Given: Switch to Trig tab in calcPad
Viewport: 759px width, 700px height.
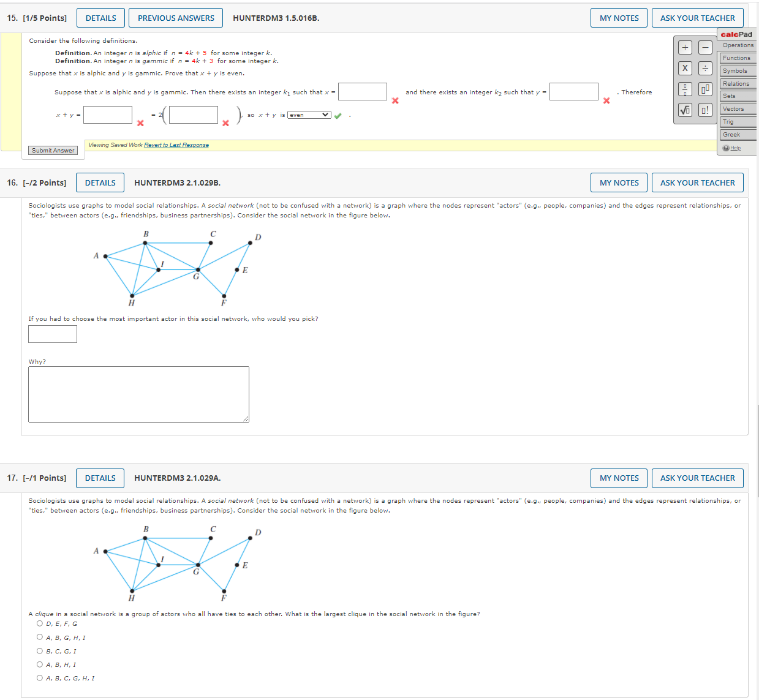Looking at the screenshot, I should coord(738,122).
